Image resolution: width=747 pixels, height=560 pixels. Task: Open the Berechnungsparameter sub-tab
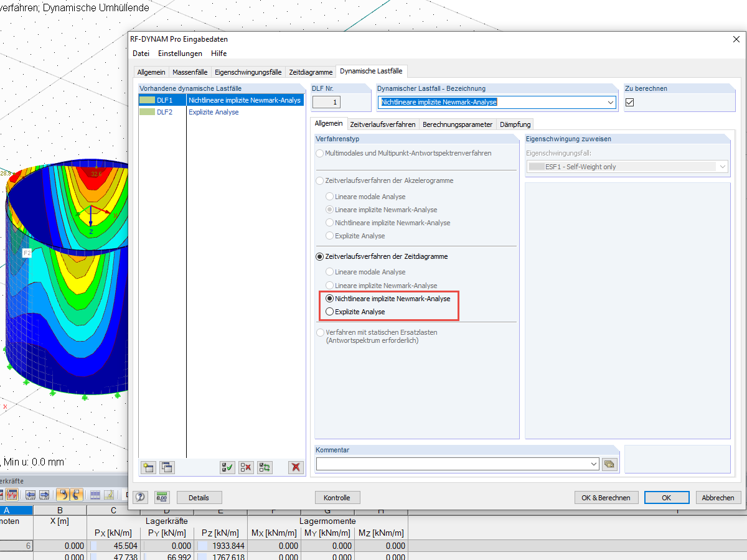[x=458, y=124]
